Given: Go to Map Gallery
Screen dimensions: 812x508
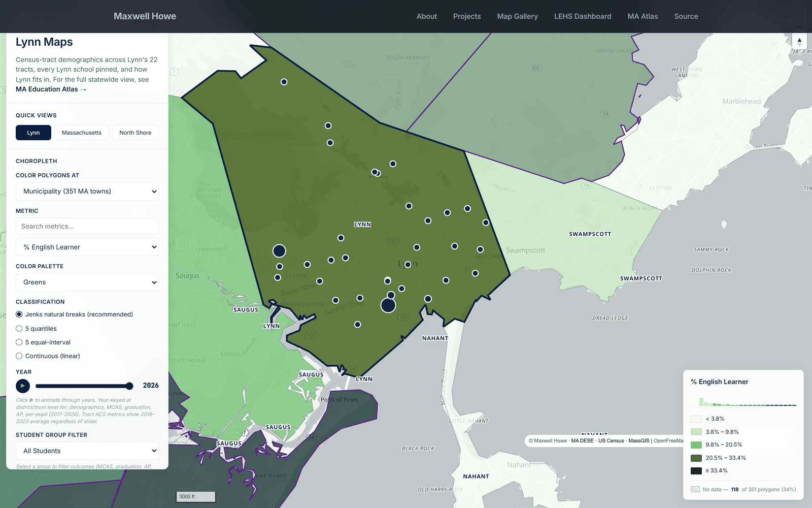Looking at the screenshot, I should (x=518, y=16).
